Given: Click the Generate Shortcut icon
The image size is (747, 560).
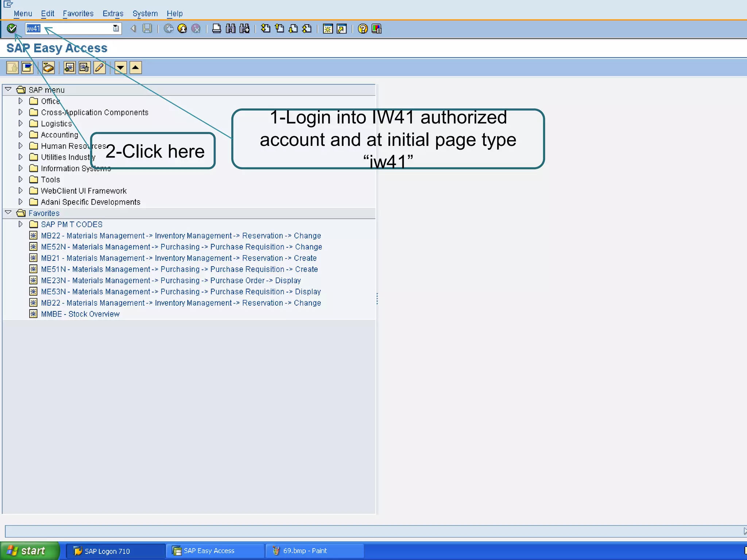Looking at the screenshot, I should pyautogui.click(x=342, y=28).
